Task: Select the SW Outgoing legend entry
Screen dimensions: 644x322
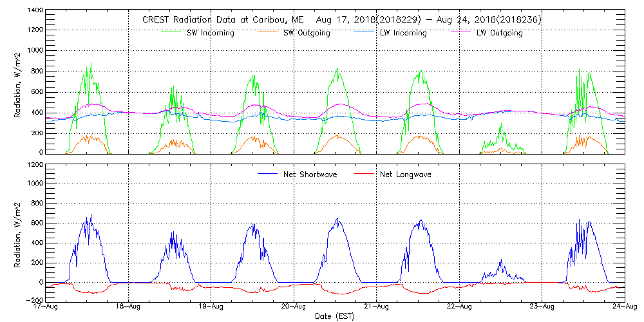Action: (307, 33)
